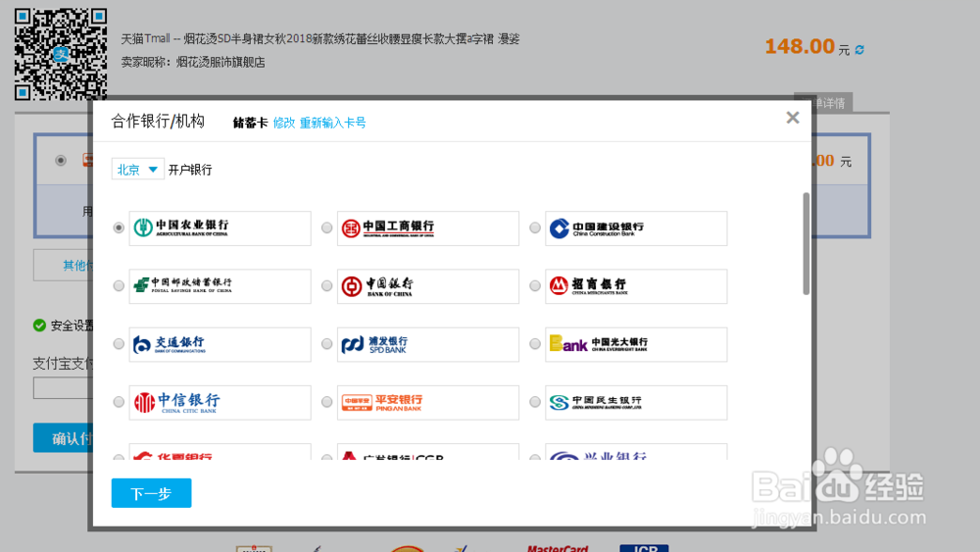The height and width of the screenshot is (552, 980).
Task: Click 重新输入卡号 link
Action: coord(332,123)
